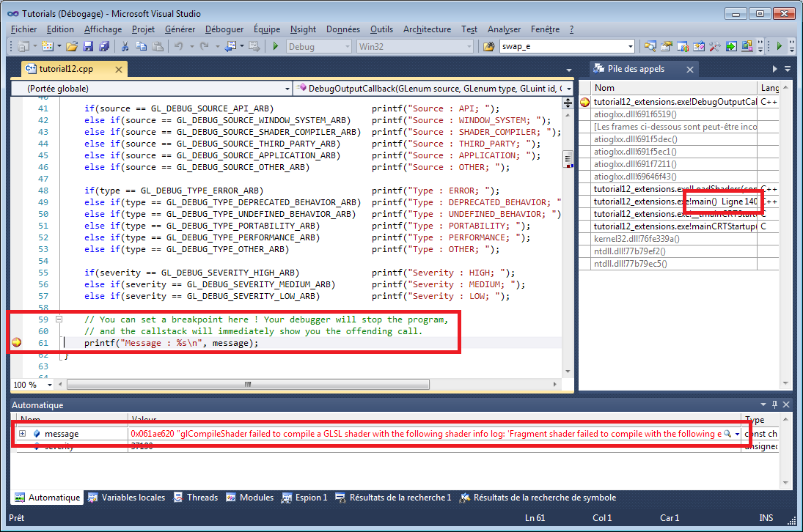
Task: Switch to the Modules tab
Action: click(250, 498)
